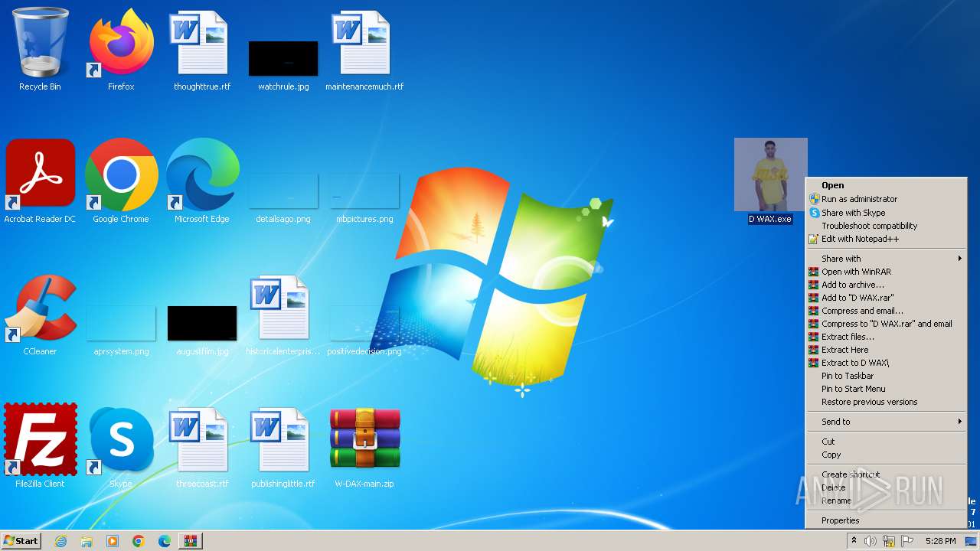
Task: Choose Compress to "D WAX.rar" and email
Action: coord(887,324)
